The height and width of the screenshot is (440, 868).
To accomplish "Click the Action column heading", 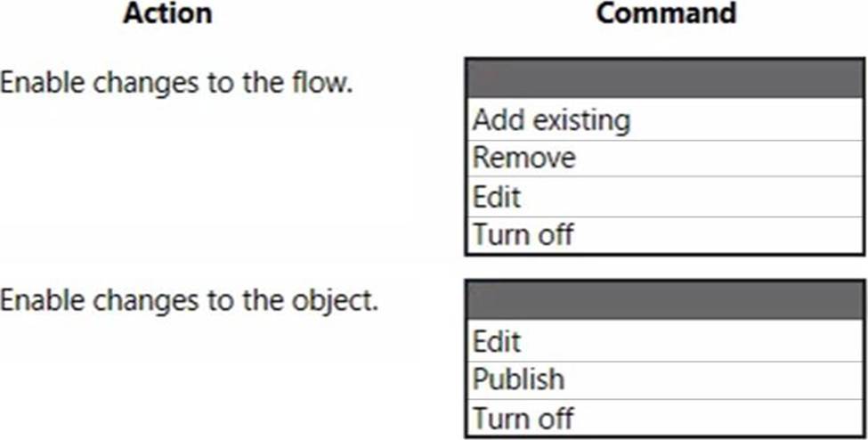I will [x=167, y=13].
